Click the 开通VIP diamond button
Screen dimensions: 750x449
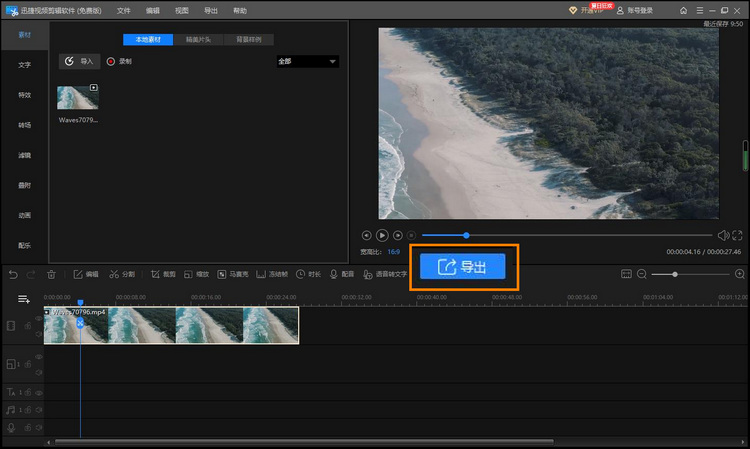click(586, 11)
